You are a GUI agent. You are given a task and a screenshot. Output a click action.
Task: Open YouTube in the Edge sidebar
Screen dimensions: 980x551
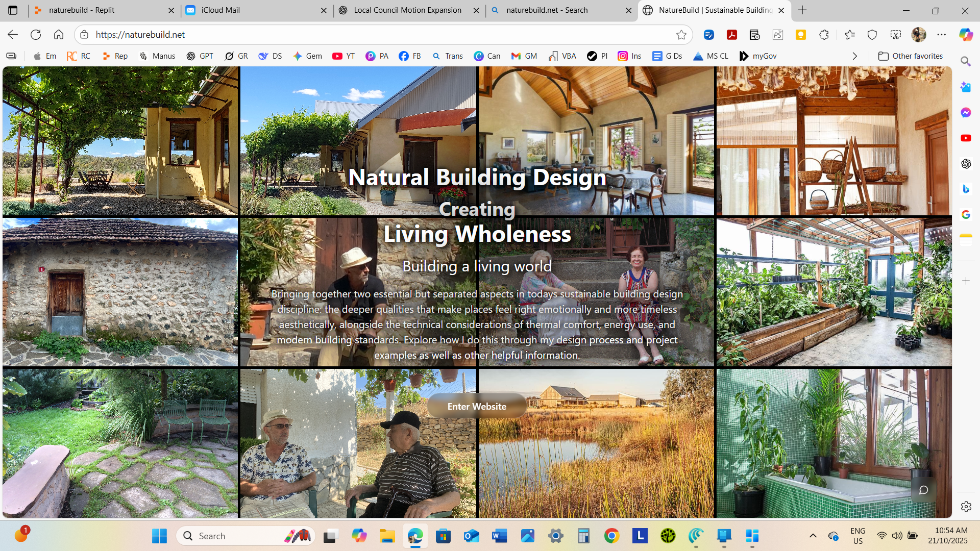966,138
